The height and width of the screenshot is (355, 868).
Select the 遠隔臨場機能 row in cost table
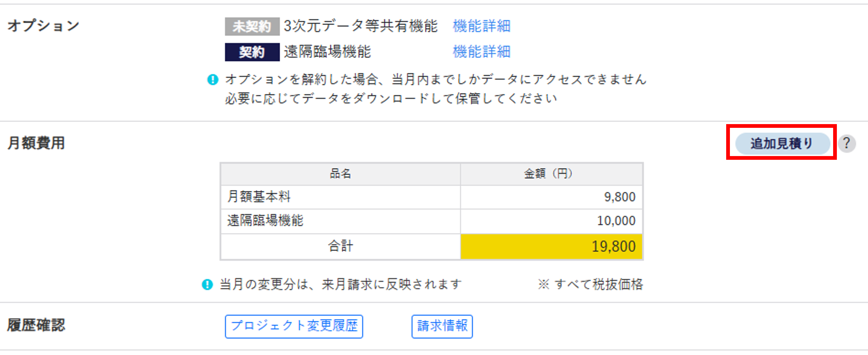432,221
